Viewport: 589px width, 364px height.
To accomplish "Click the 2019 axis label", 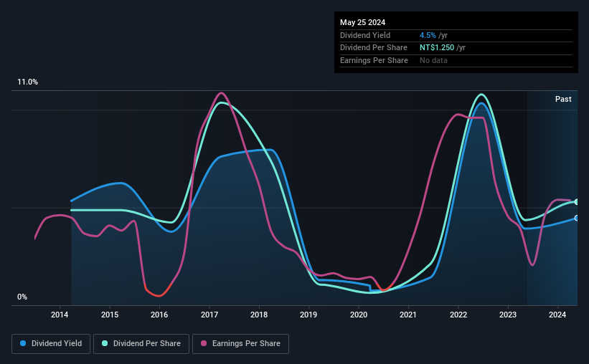I will tap(308, 315).
